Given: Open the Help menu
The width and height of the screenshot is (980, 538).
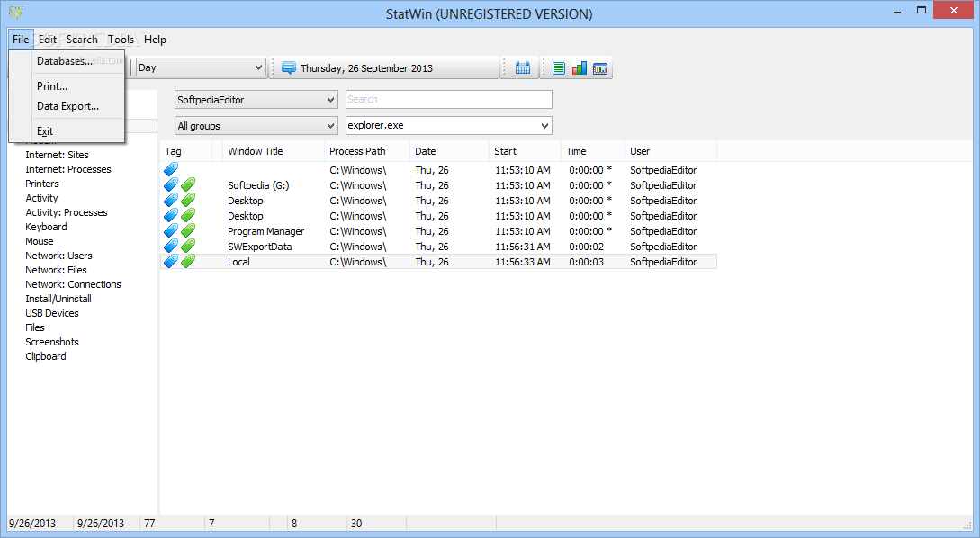Looking at the screenshot, I should click(x=155, y=40).
